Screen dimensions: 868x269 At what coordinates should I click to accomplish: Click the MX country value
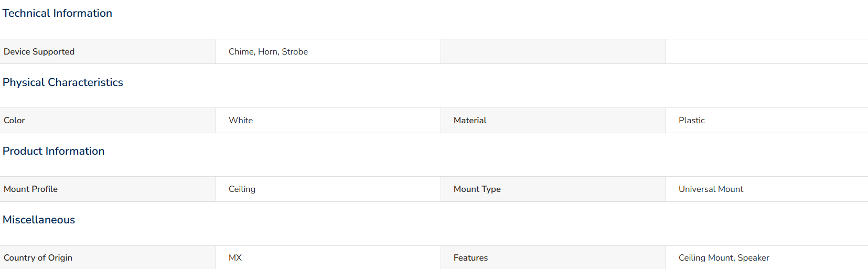235,257
